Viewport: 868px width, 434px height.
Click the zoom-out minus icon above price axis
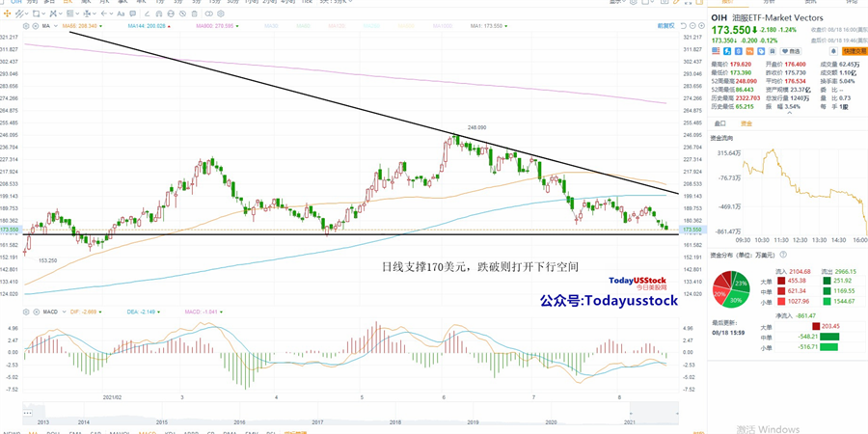pyautogui.click(x=692, y=26)
